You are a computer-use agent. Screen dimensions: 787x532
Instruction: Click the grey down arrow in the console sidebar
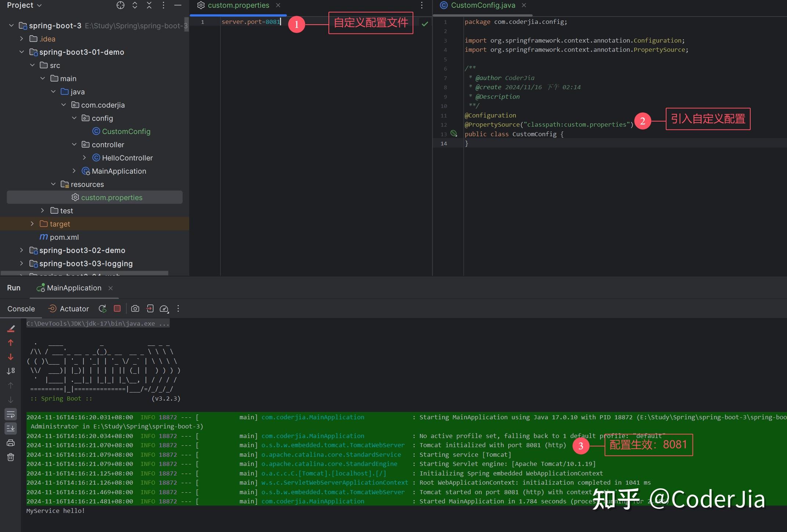(x=11, y=400)
